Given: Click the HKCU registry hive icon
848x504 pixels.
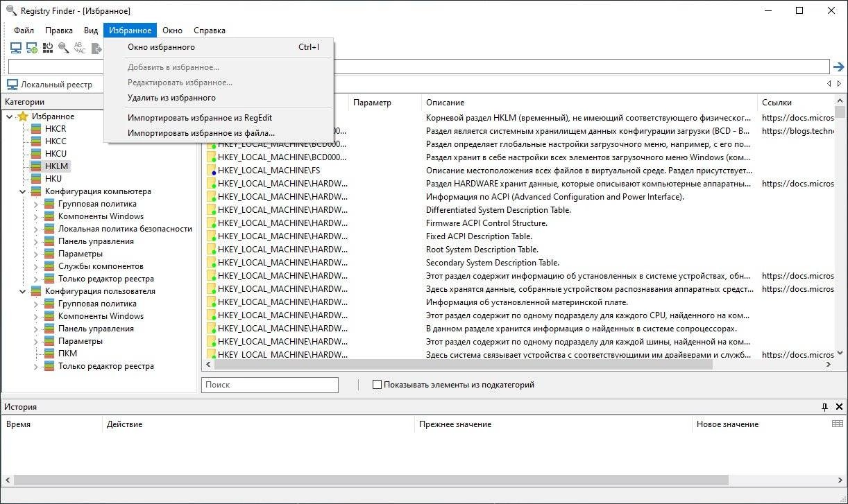Looking at the screenshot, I should click(x=36, y=154).
